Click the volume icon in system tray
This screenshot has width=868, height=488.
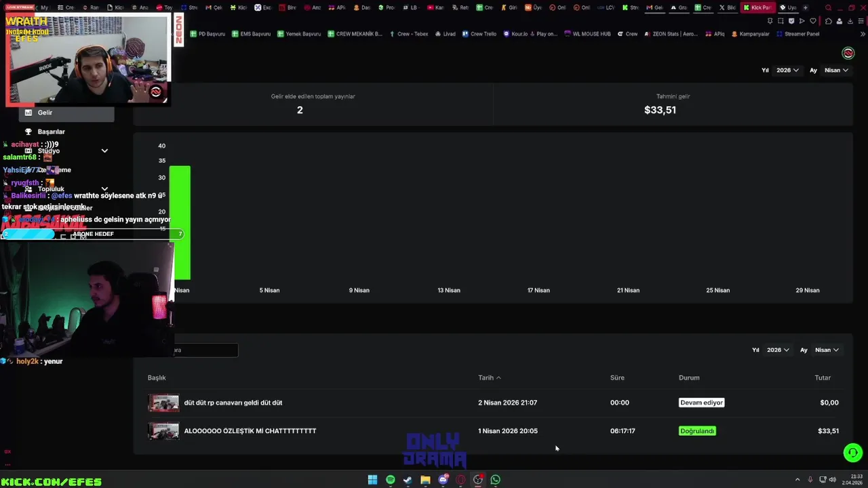click(832, 480)
